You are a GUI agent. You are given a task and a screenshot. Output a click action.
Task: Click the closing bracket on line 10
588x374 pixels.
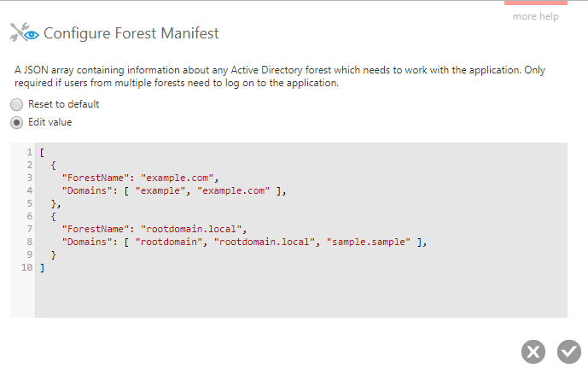[42, 268]
